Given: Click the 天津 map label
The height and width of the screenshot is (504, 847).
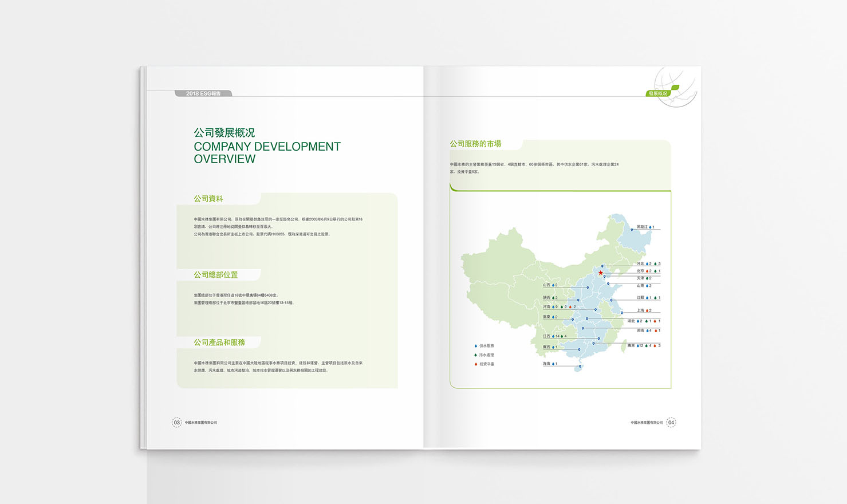Looking at the screenshot, I should pos(640,278).
